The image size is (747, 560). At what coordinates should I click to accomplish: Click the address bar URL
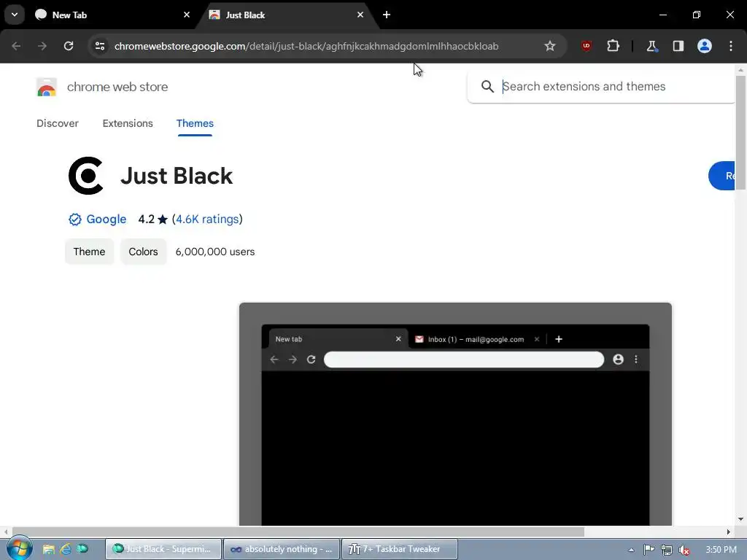(x=306, y=46)
